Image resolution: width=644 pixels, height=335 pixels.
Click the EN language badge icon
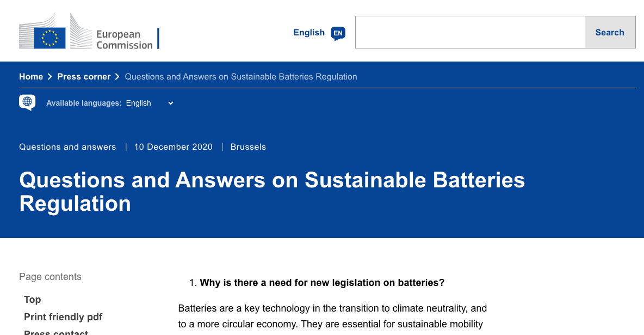(338, 33)
